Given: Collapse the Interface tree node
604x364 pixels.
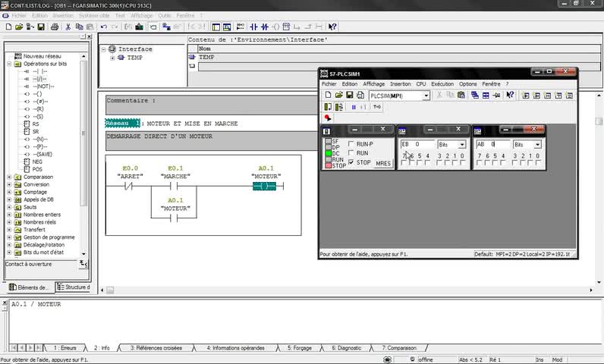Looking at the screenshot, I should [104, 49].
